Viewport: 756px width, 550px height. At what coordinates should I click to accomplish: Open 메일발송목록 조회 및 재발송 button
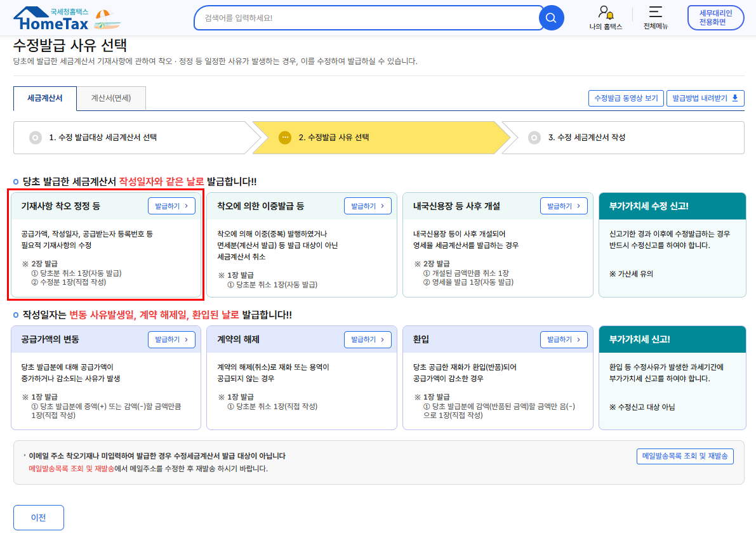click(685, 456)
